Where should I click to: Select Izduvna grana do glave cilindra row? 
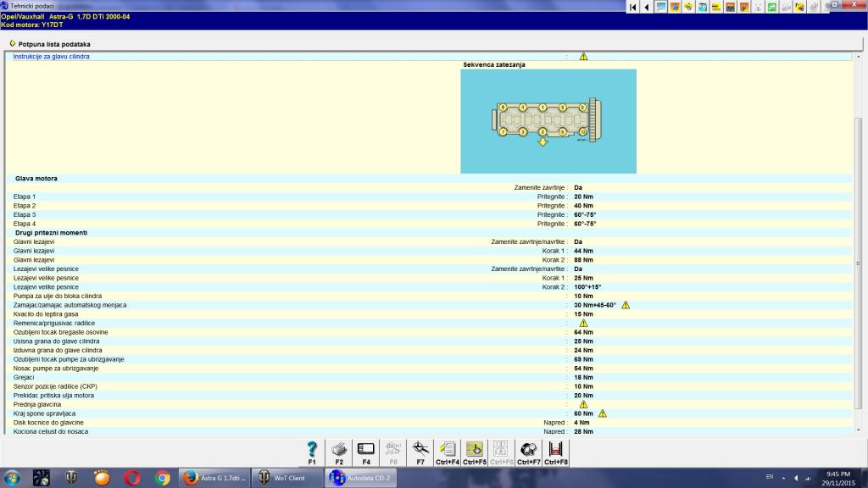point(428,350)
